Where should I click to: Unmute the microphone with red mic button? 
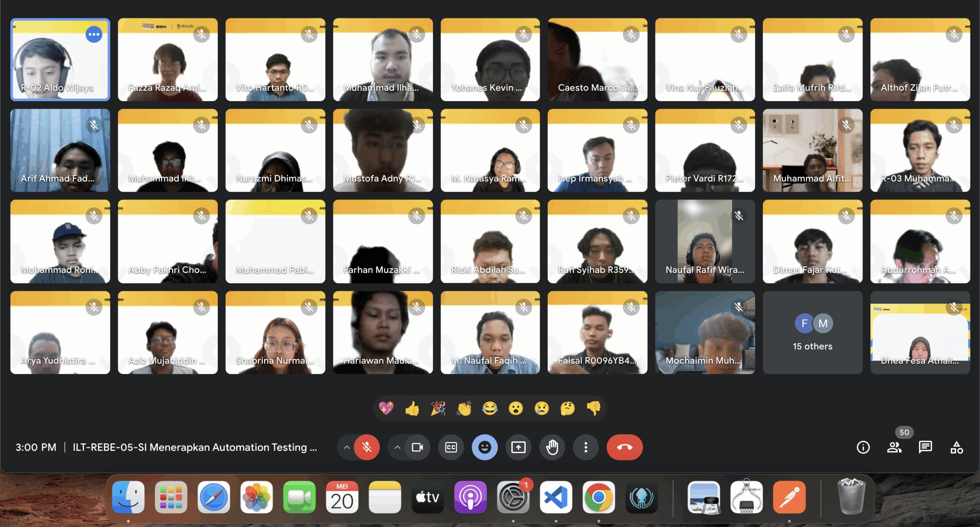(x=367, y=447)
